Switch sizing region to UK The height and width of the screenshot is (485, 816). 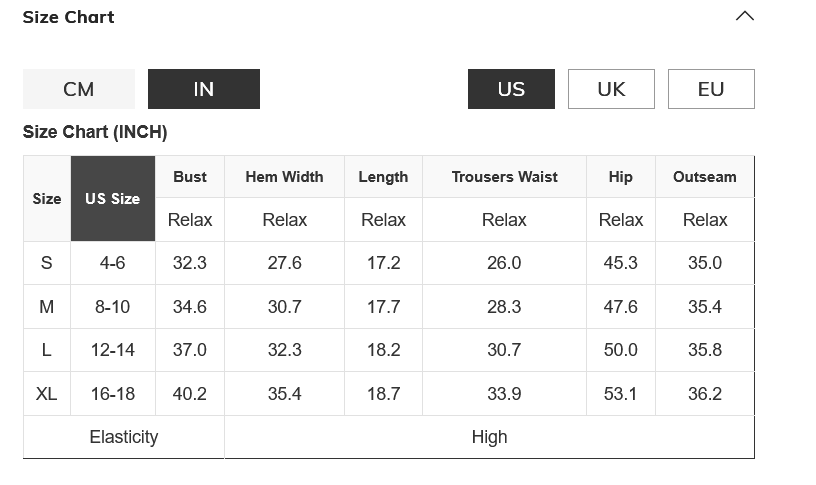pyautogui.click(x=611, y=89)
